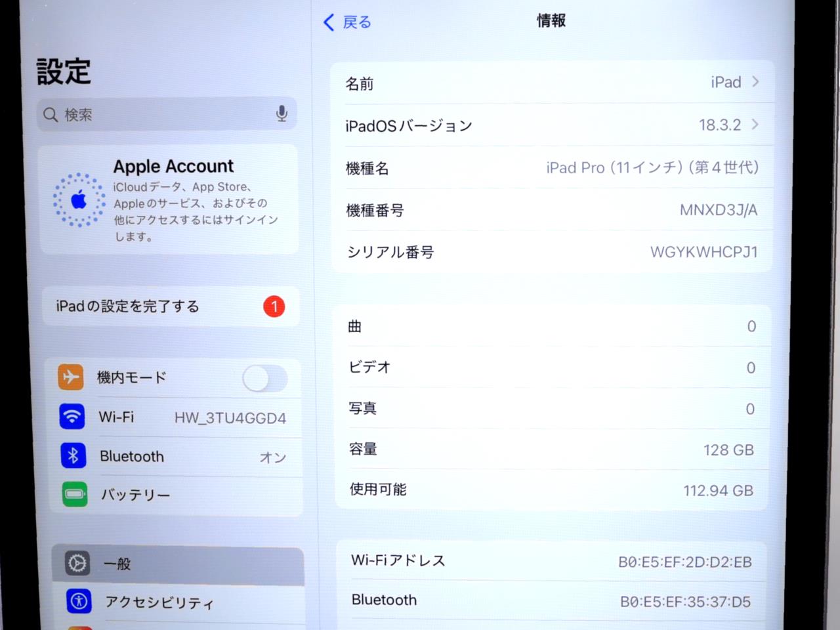Toggle the 機内モード switch
The width and height of the screenshot is (840, 630).
(x=265, y=379)
